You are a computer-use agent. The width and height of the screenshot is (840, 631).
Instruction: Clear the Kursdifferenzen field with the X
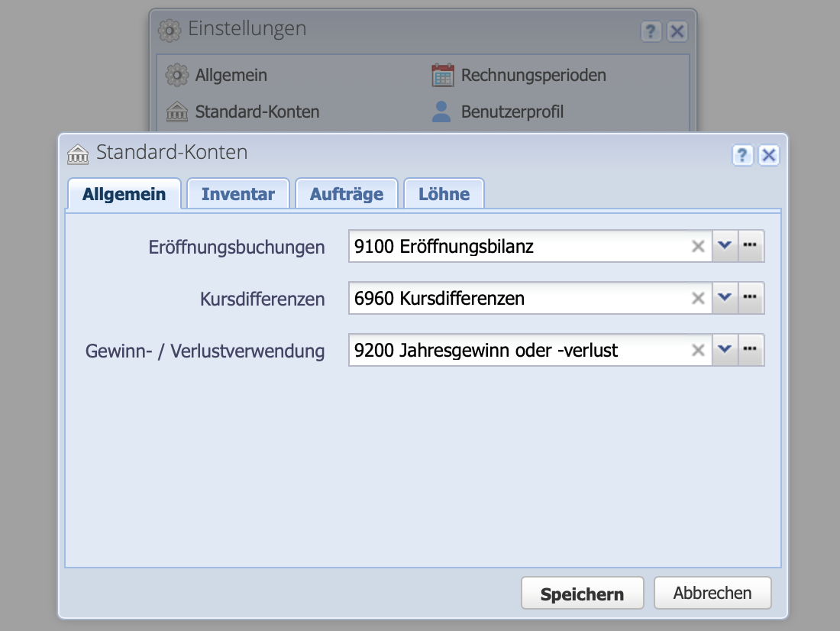coord(697,298)
